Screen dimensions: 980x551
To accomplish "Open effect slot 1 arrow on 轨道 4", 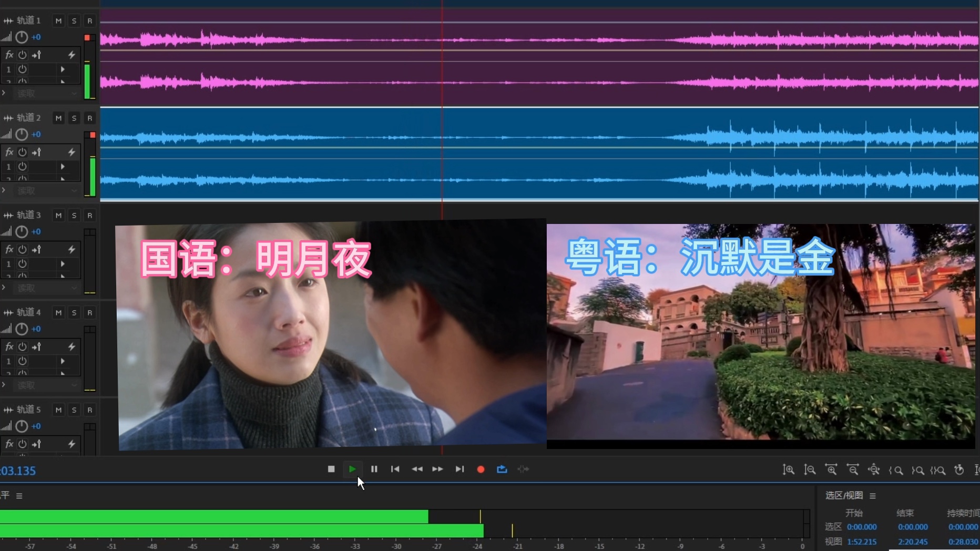I will coord(63,361).
